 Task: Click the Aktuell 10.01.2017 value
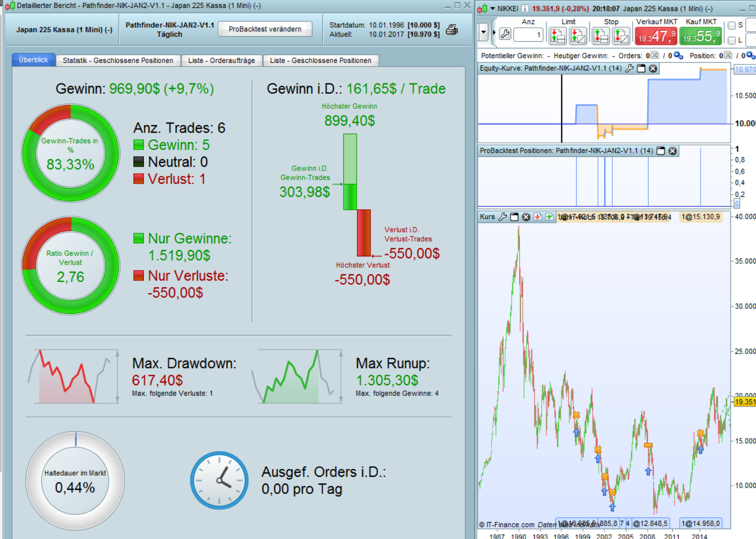point(387,34)
